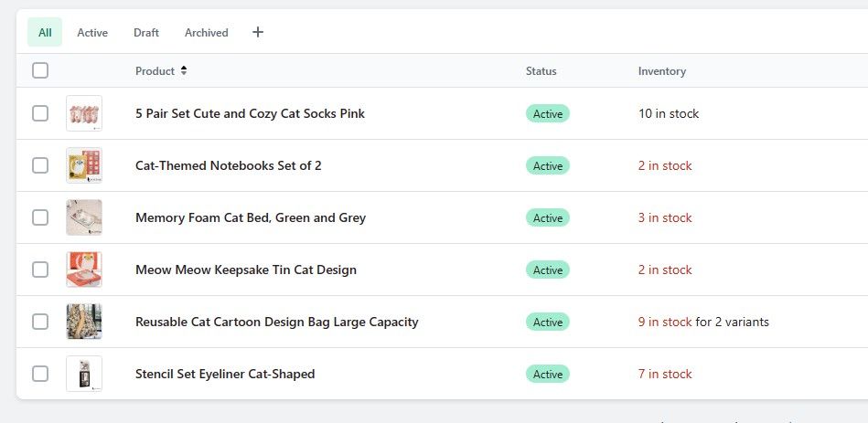This screenshot has height=423, width=868.
Task: Select the Cat Socks Pink row checkbox
Action: point(40,113)
